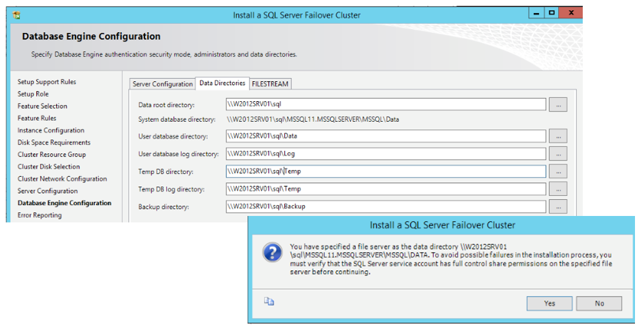Image resolution: width=644 pixels, height=332 pixels.
Task: Click the Temp DB directory field
Action: (x=385, y=171)
